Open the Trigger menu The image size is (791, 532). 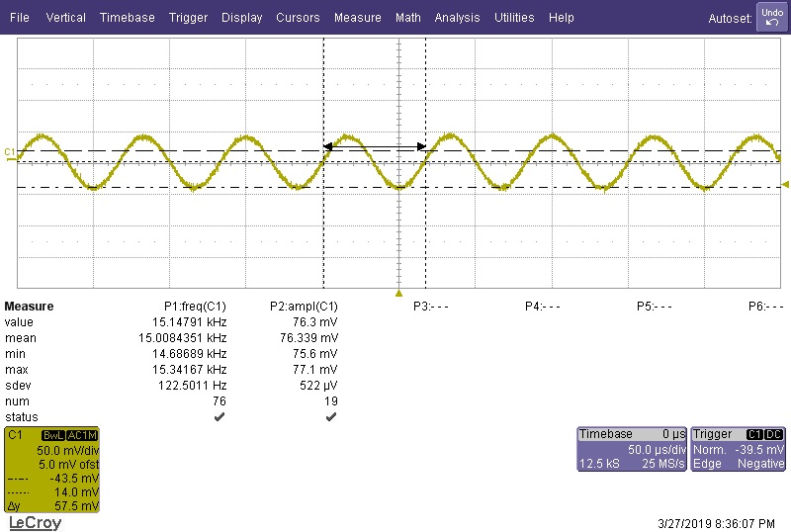188,18
